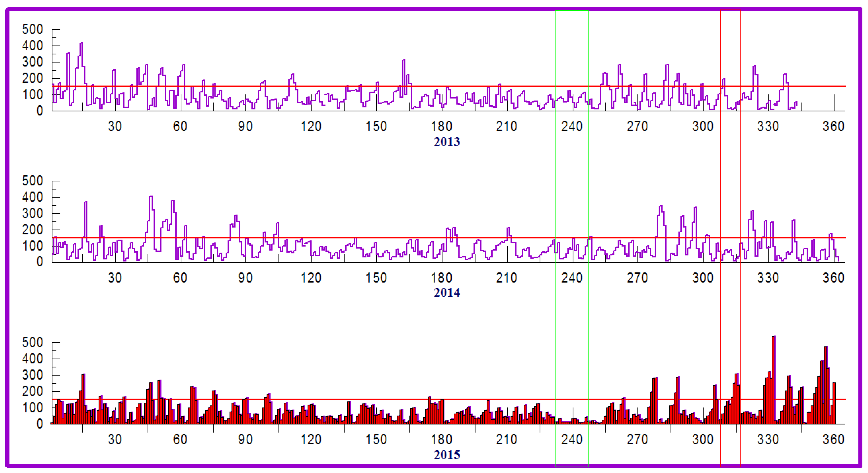Click the 400 y-axis label of 2014 chart
Screen dimensions: 868x473
(x=32, y=197)
